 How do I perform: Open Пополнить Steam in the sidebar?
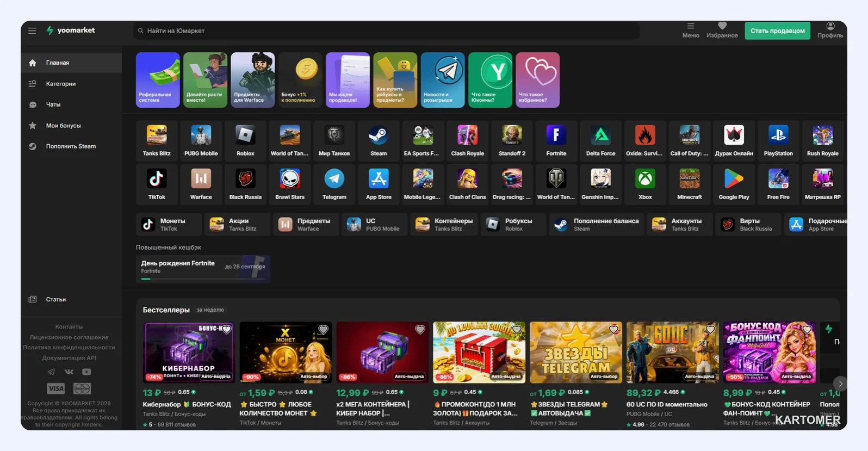tap(71, 146)
